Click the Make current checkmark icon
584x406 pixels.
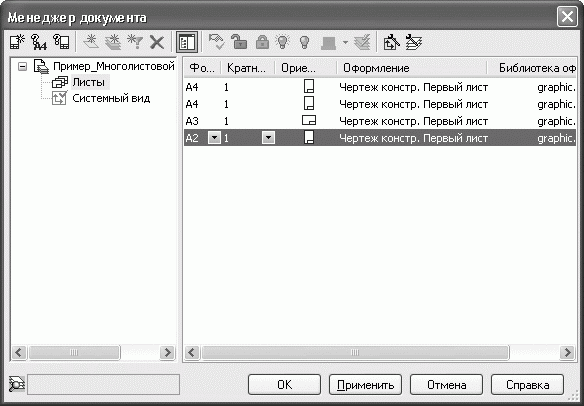[x=216, y=42]
